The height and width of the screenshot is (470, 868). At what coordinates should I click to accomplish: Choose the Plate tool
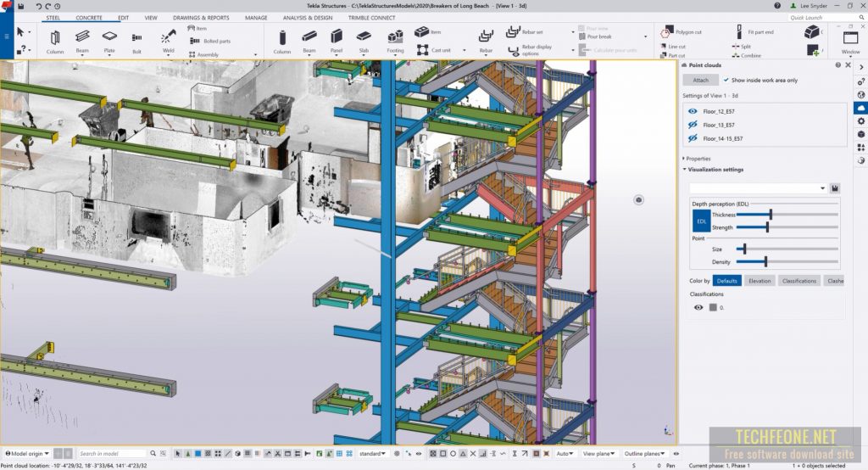coord(109,42)
